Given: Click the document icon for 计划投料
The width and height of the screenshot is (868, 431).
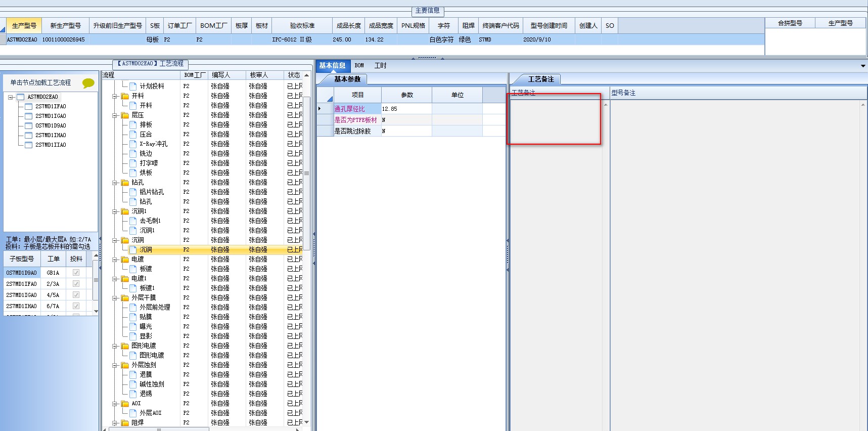Looking at the screenshot, I should [133, 87].
